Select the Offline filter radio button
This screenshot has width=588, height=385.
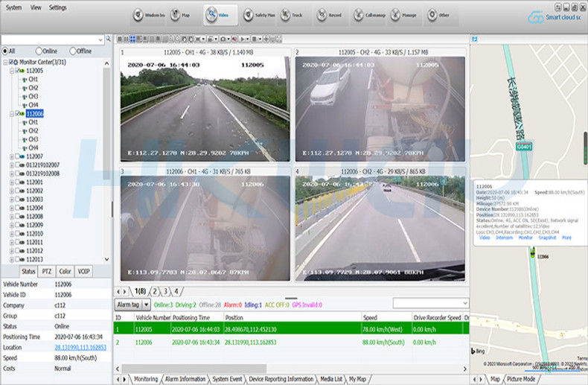(x=73, y=51)
